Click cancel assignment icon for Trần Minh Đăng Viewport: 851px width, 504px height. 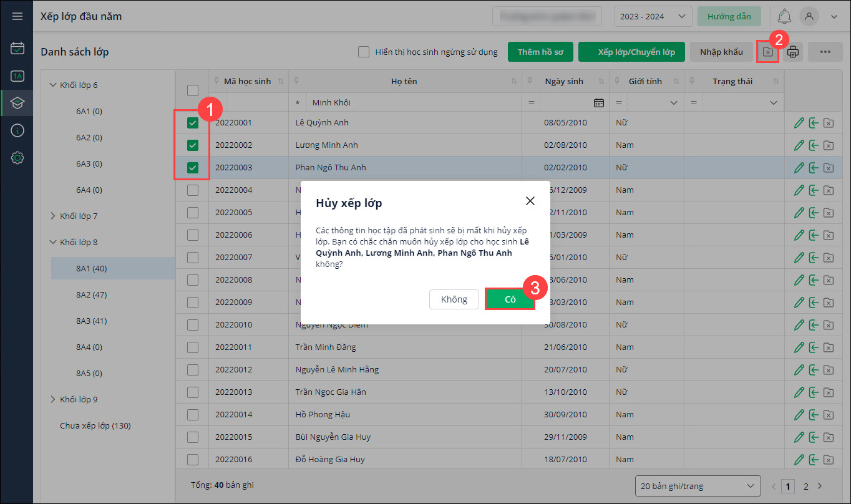829,347
